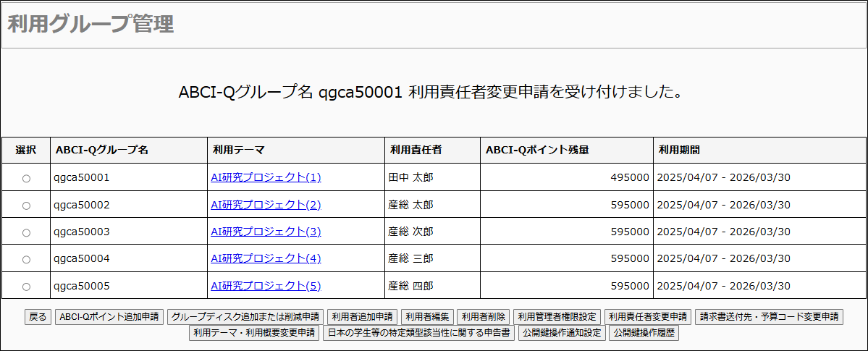The height and width of the screenshot is (351, 868).
Task: Click the 利用責任者変更申請 button
Action: (x=648, y=317)
